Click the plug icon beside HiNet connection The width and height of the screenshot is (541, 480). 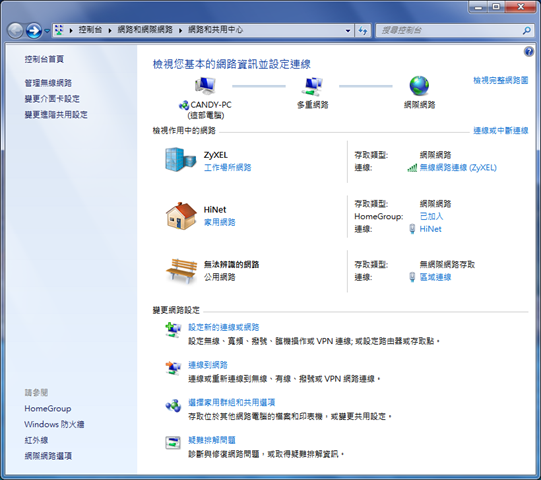(x=412, y=229)
